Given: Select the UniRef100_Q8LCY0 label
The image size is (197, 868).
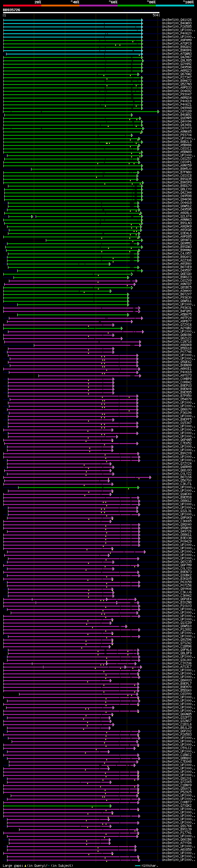Looking at the screenshot, I should 177,189.
